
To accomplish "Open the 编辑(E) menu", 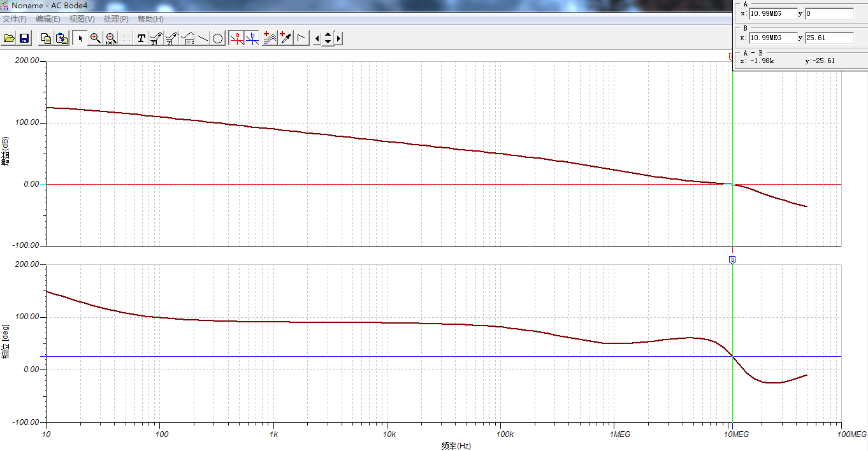I will [x=48, y=19].
